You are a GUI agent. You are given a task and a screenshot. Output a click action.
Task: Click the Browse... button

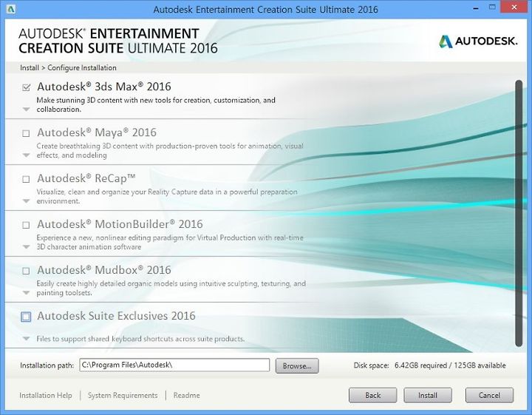click(x=297, y=365)
